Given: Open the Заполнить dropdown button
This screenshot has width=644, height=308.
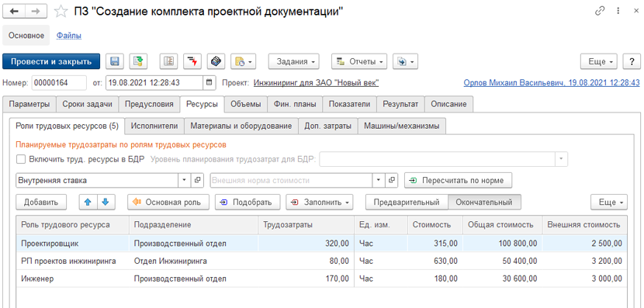Looking at the screenshot, I should click(x=319, y=202).
